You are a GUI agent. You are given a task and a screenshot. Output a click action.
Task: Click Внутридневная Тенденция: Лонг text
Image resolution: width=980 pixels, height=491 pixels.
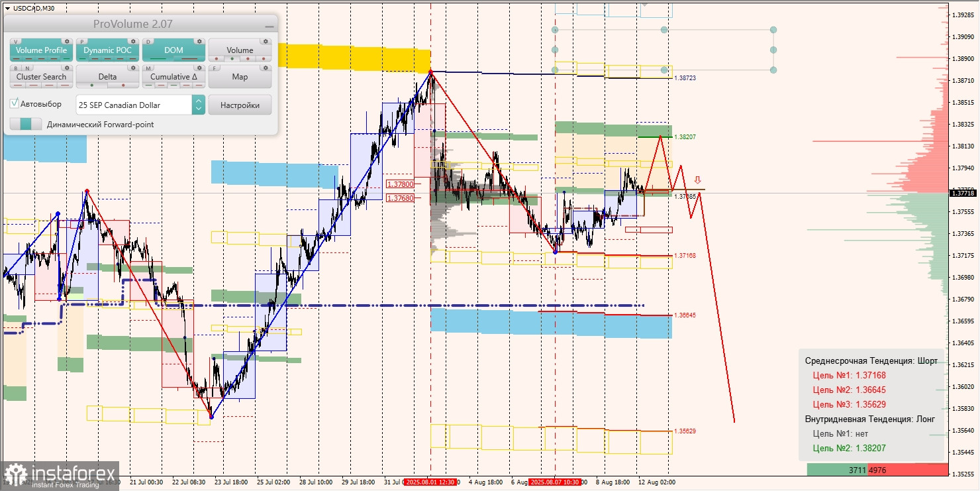click(x=870, y=419)
